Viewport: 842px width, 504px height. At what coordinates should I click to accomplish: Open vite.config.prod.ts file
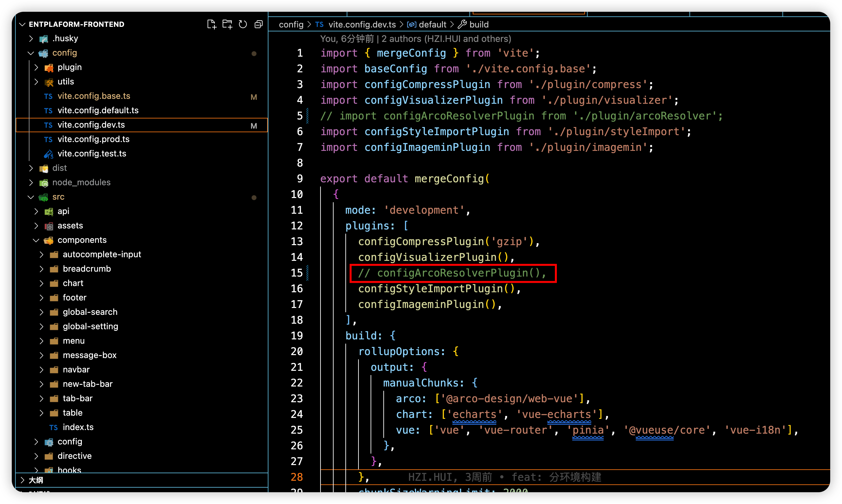tap(93, 140)
